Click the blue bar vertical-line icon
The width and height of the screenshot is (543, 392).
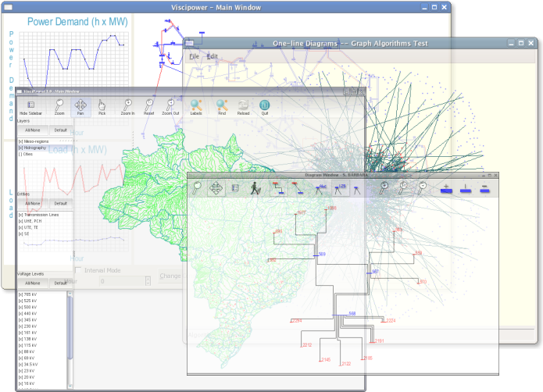click(x=466, y=188)
